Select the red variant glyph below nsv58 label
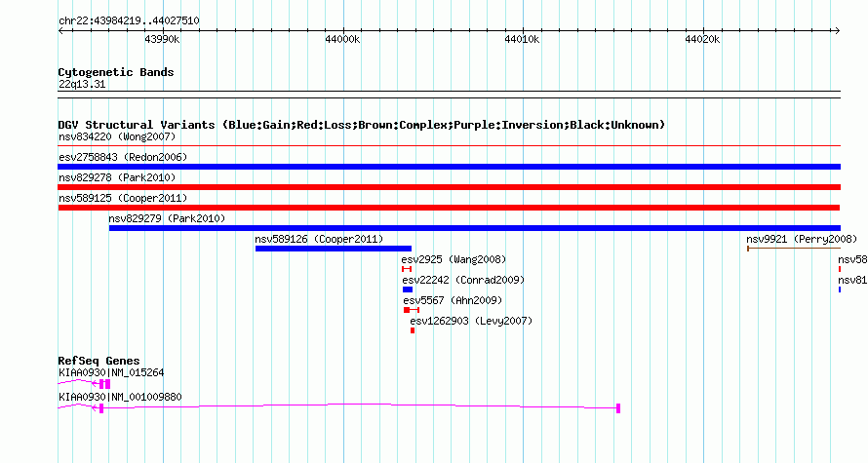Image resolution: width=868 pixels, height=463 pixels. coord(839,269)
